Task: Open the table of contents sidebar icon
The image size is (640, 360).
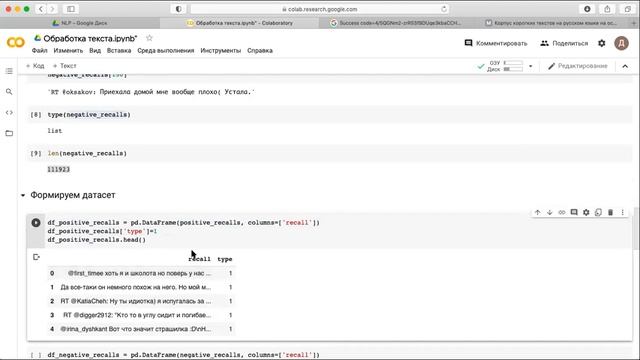Action: [x=9, y=71]
